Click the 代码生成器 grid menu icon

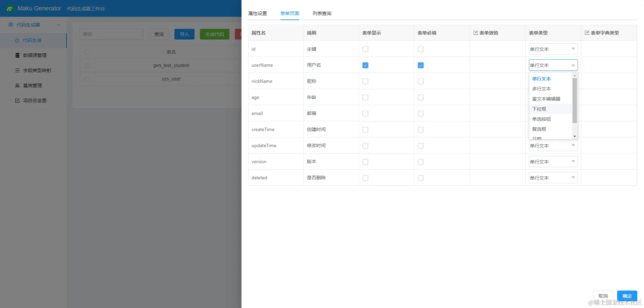[11, 25]
